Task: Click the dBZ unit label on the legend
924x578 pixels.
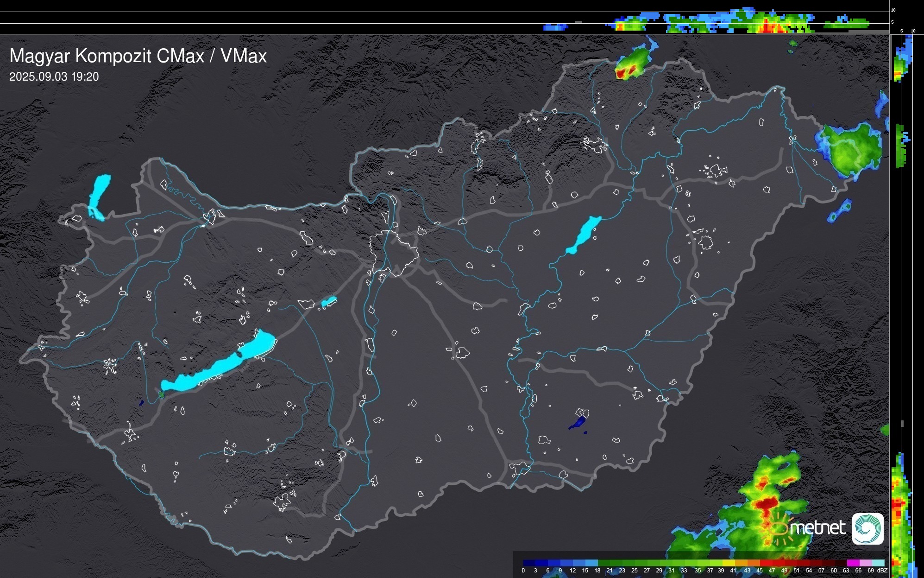Action: point(882,571)
